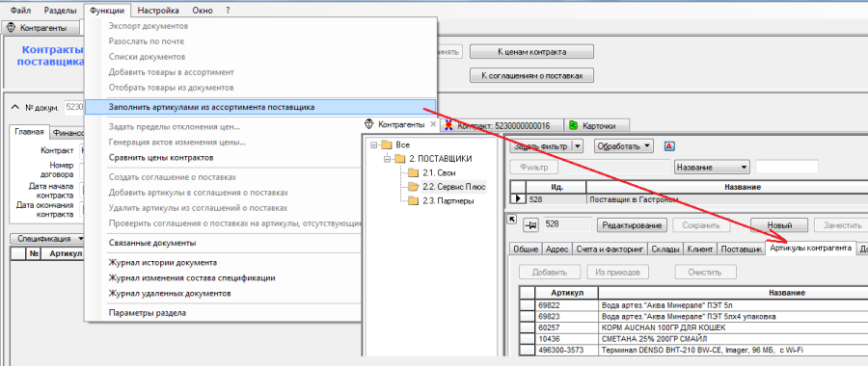Click the pin icon next to field 528
868x366 pixels.
click(x=530, y=225)
